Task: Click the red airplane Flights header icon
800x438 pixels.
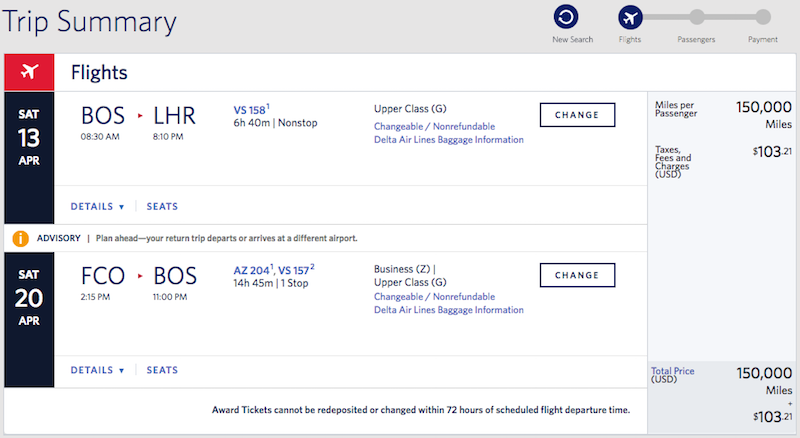Action: point(29,72)
